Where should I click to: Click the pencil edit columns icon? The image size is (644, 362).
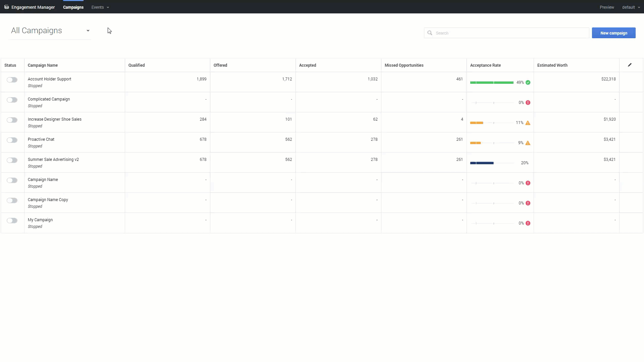pyautogui.click(x=630, y=65)
